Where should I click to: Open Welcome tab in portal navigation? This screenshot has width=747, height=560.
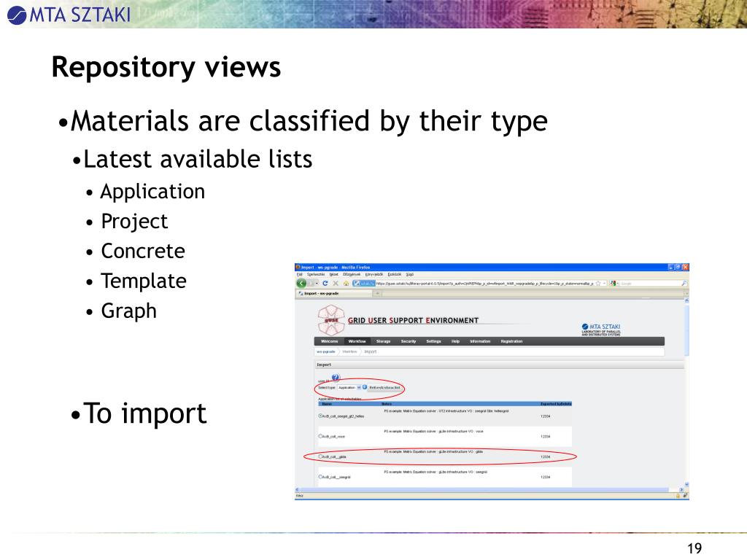[329, 341]
